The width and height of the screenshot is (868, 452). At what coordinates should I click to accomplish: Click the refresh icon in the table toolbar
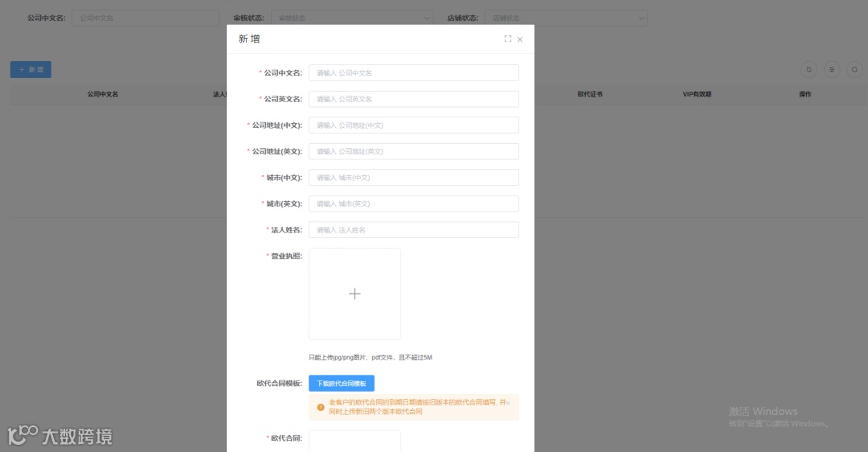pos(809,69)
